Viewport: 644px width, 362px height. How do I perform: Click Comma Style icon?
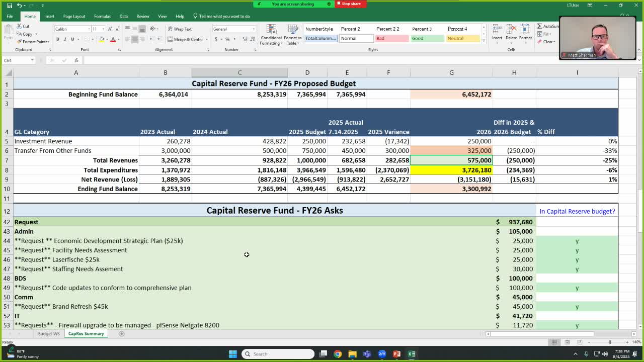[x=234, y=39]
